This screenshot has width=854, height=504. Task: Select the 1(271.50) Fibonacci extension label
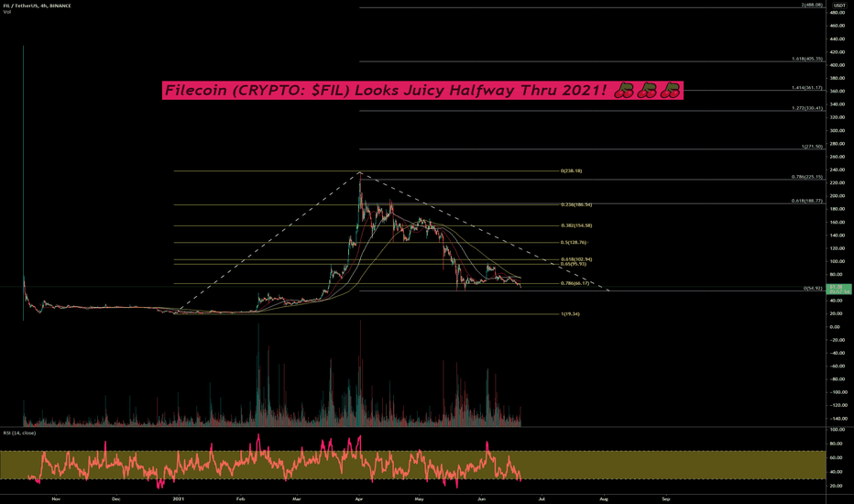(812, 147)
